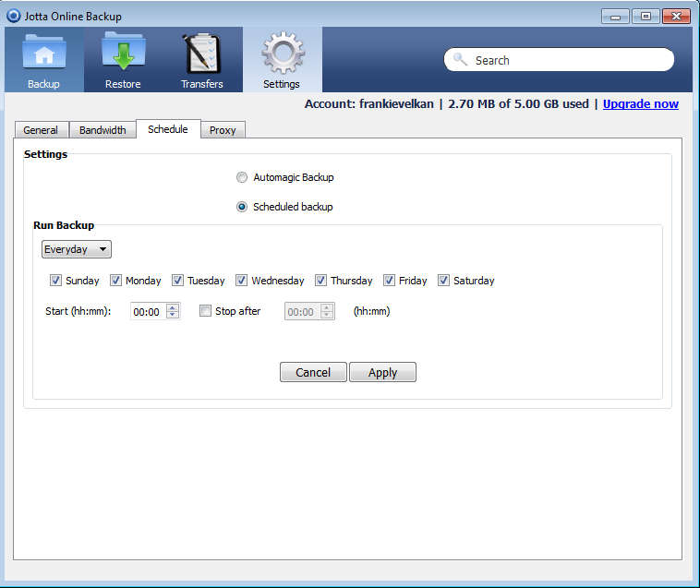700x588 pixels.
Task: Open the Settings gear icon
Action: (283, 53)
